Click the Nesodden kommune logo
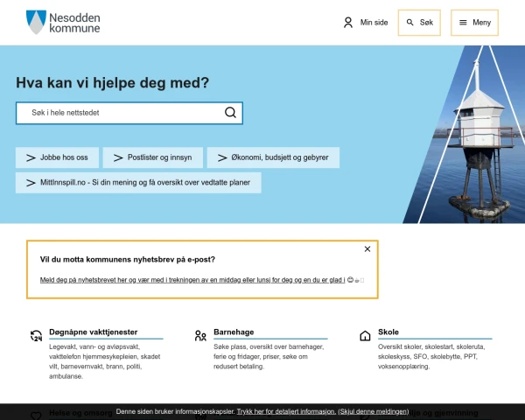Image resolution: width=525 pixels, height=420 pixels. [63, 23]
